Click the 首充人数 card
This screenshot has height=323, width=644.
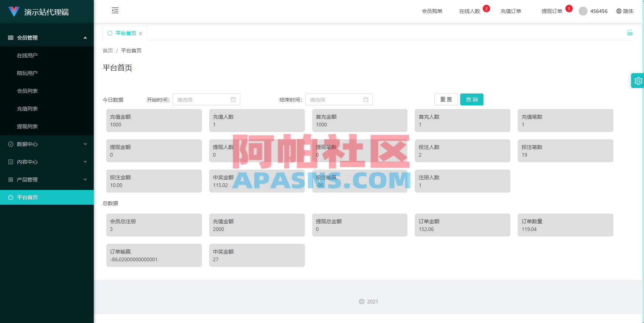click(x=462, y=120)
